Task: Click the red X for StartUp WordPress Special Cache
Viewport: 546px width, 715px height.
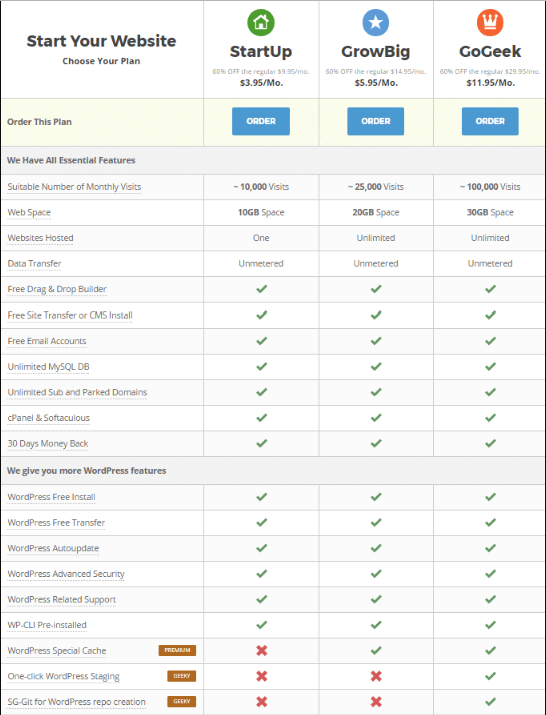Action: click(261, 650)
